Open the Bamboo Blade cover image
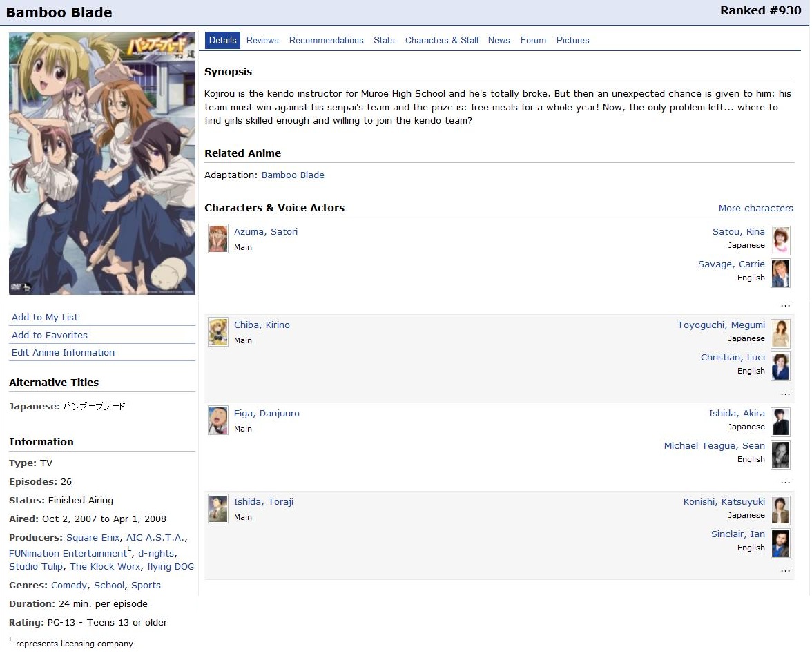The height and width of the screenshot is (658, 812). coord(102,164)
